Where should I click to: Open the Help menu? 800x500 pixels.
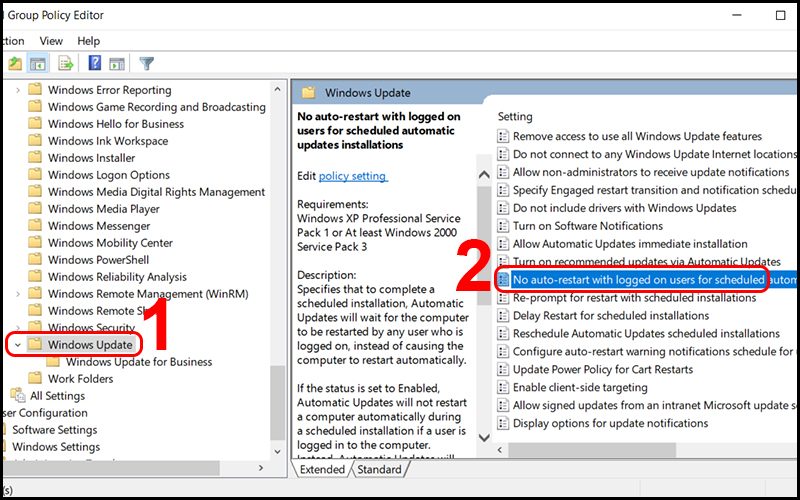click(89, 41)
